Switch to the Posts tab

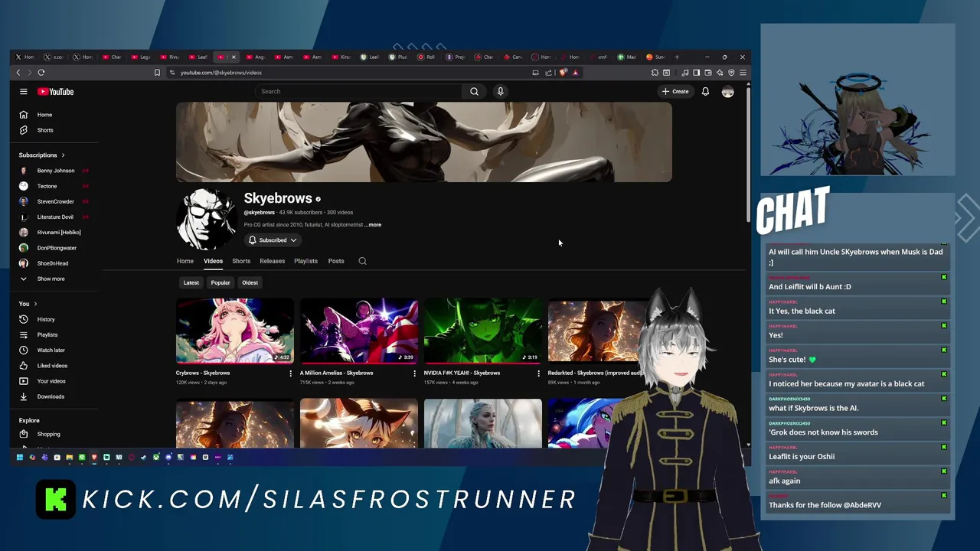click(336, 261)
